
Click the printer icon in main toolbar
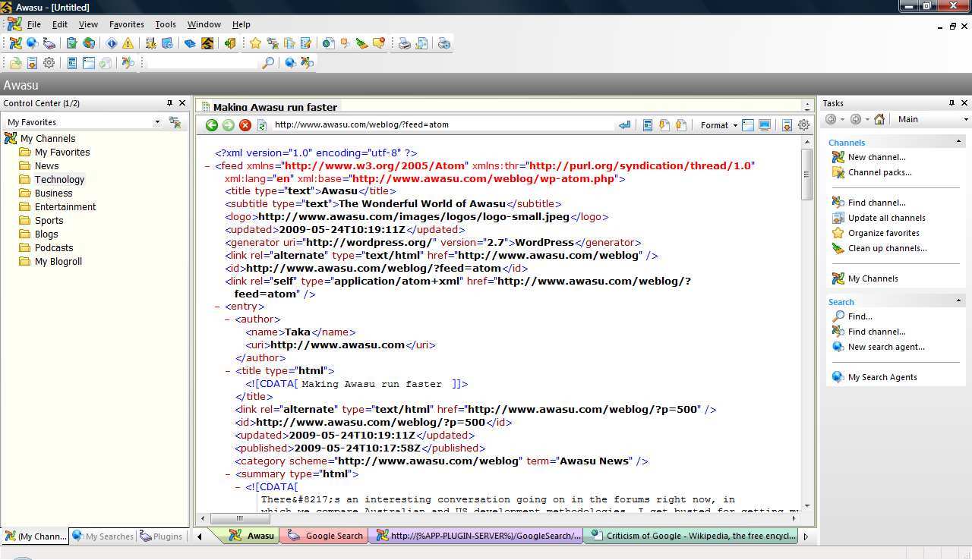pos(405,43)
